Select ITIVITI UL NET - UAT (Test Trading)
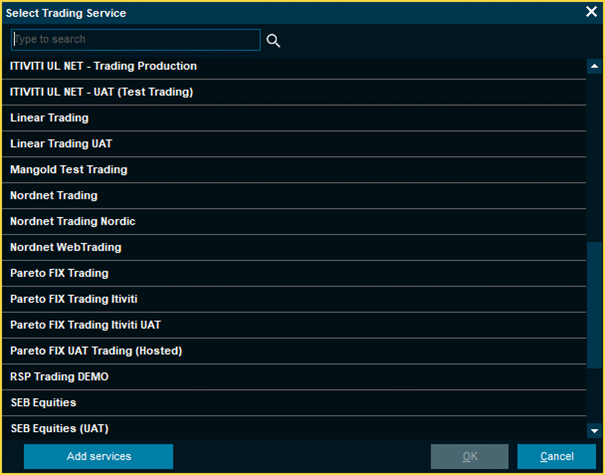 point(294,92)
